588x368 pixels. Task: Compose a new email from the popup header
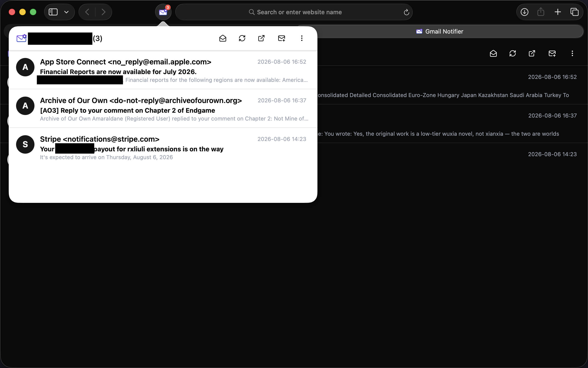282,38
